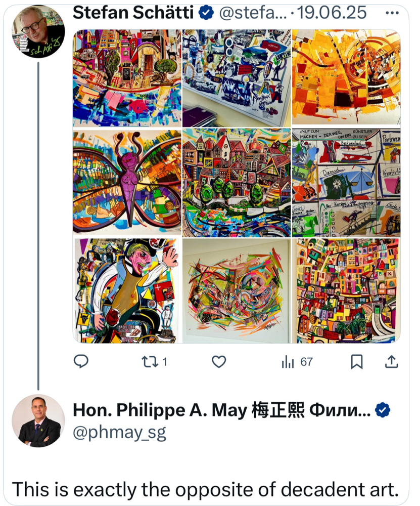Open the clown figure painting thumbnail
This screenshot has height=506, width=420.
127,290
